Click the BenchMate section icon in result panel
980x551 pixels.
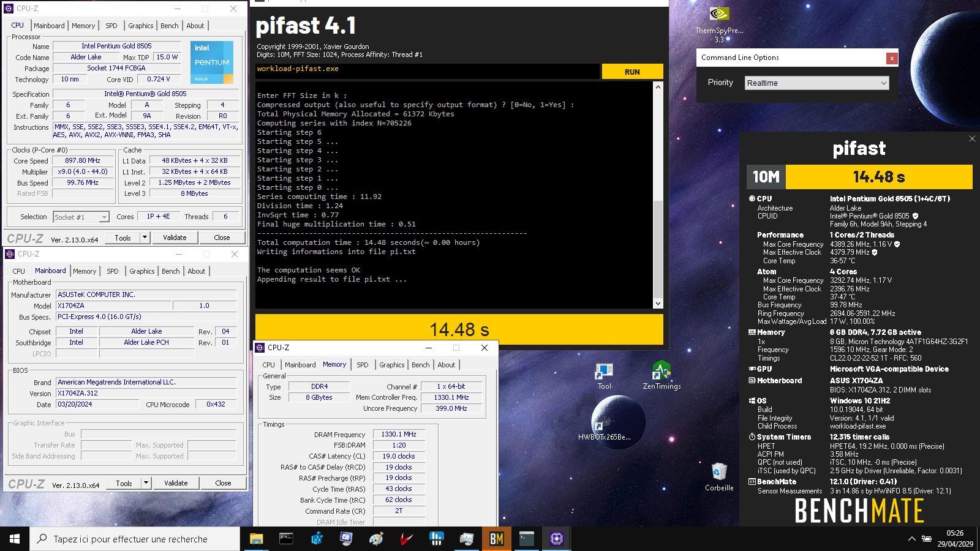752,482
